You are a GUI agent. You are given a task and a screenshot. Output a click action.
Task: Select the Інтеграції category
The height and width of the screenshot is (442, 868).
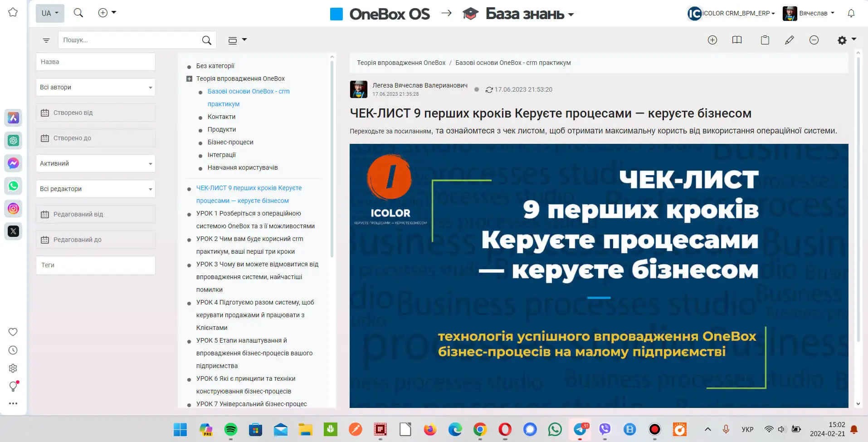(221, 155)
